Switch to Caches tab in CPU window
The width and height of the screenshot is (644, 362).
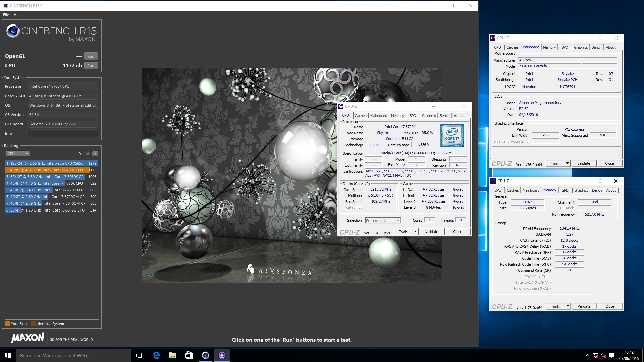(361, 116)
